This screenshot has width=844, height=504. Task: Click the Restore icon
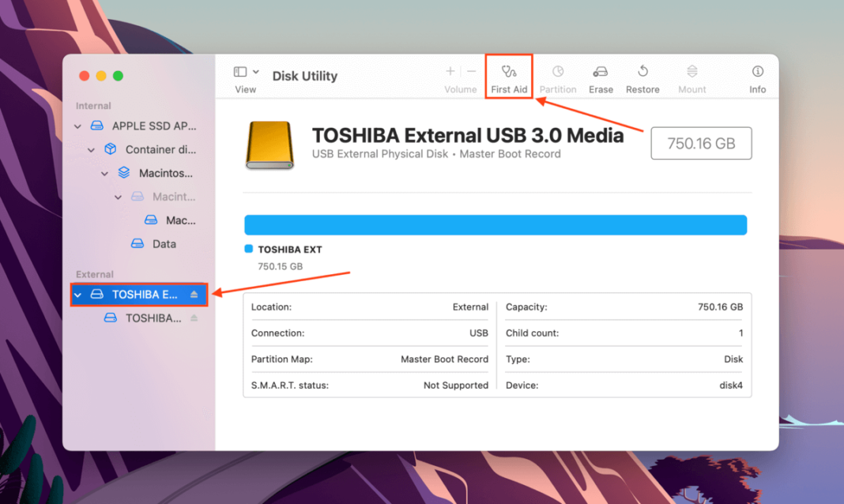coord(642,77)
